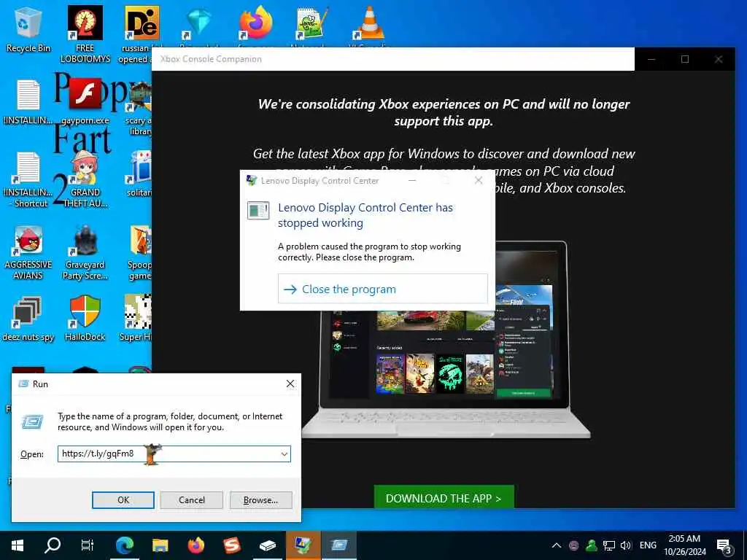Open the GRAND THEFT AU... desktop icon
Image resolution: width=747 pixels, height=560 pixels.
point(85,179)
